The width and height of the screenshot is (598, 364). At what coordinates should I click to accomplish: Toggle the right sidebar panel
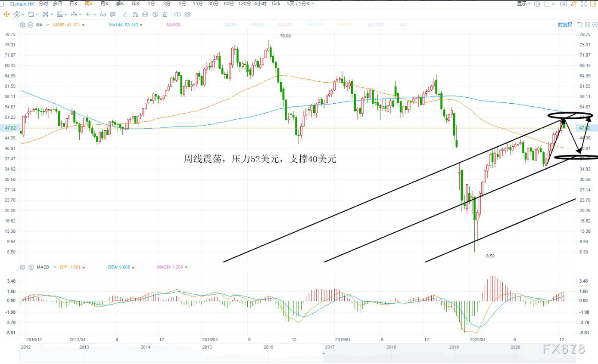[594, 4]
